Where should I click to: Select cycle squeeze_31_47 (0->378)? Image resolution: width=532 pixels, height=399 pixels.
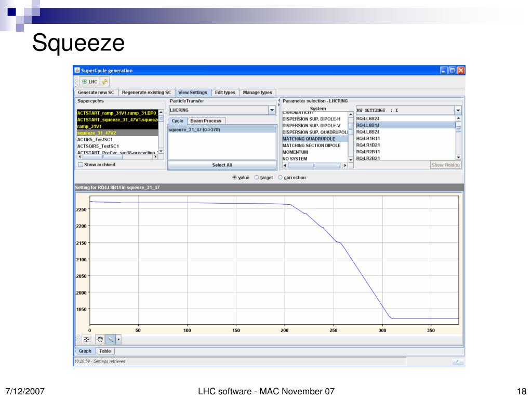(x=222, y=129)
